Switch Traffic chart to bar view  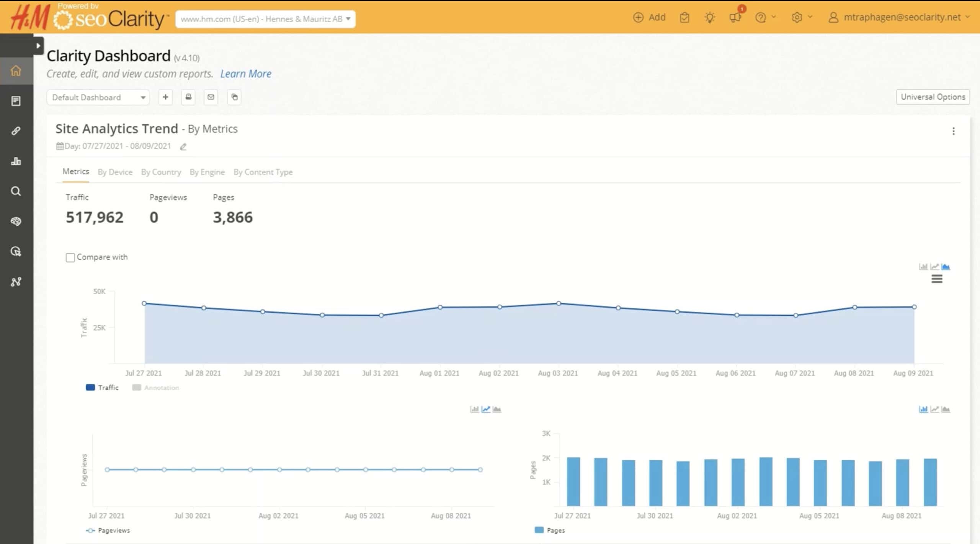pyautogui.click(x=923, y=267)
